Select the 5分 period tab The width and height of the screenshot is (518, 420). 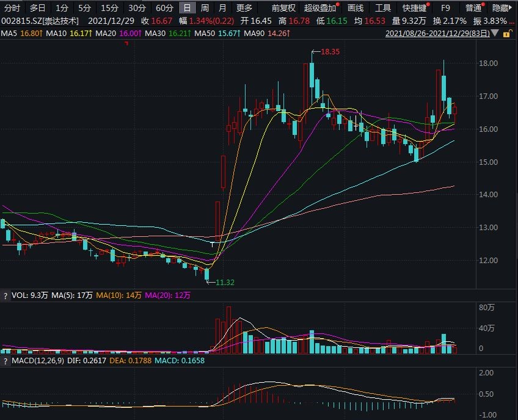[x=84, y=8]
